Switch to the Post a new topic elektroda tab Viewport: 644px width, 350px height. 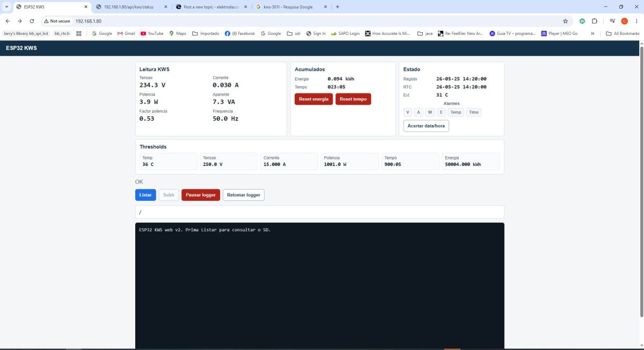click(x=212, y=7)
